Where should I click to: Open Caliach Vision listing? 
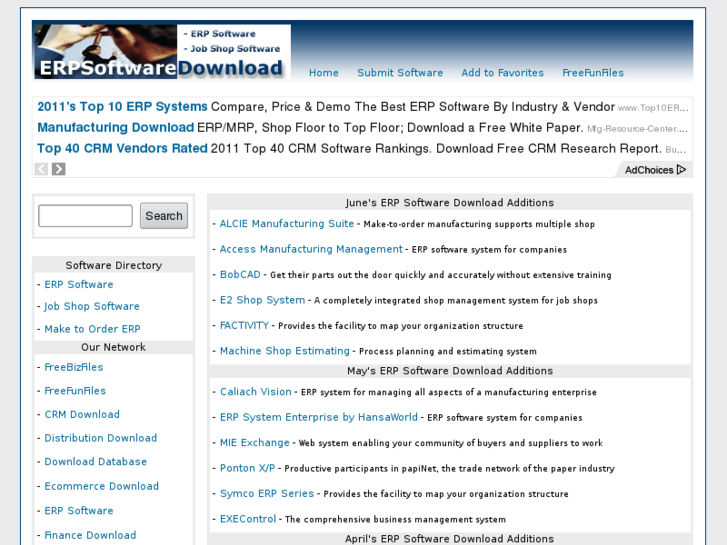(255, 392)
